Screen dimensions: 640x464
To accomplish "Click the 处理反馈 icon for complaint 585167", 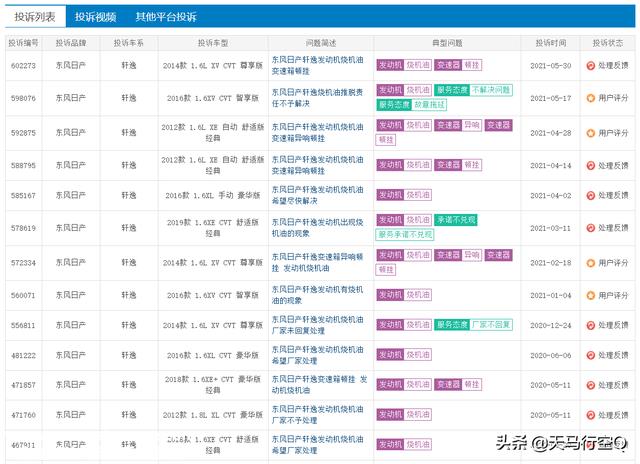I will pyautogui.click(x=590, y=195).
